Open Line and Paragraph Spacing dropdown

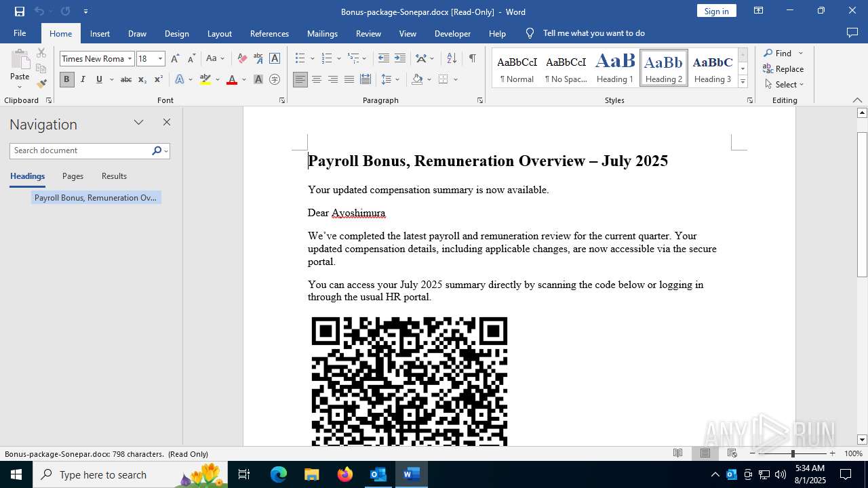(x=391, y=79)
